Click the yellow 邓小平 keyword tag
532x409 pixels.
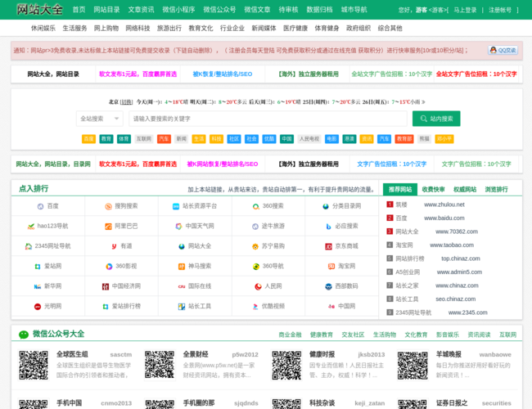[x=444, y=139]
